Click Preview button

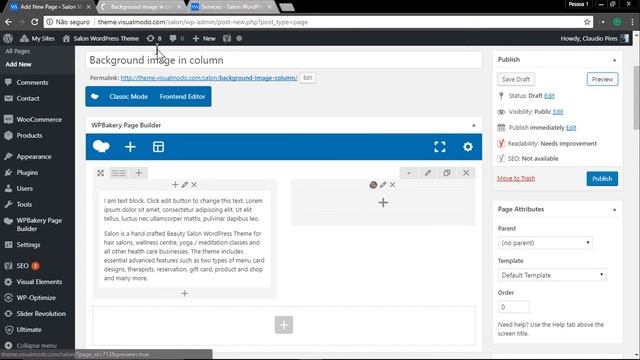click(602, 79)
